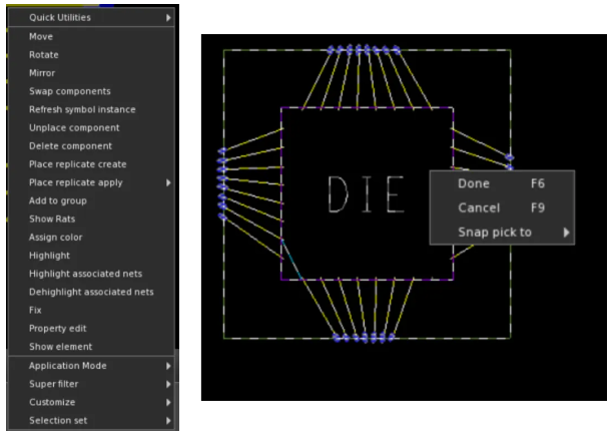Open the Selection set submenu
Image resolution: width=616 pixels, height=436 pixels.
(x=91, y=421)
